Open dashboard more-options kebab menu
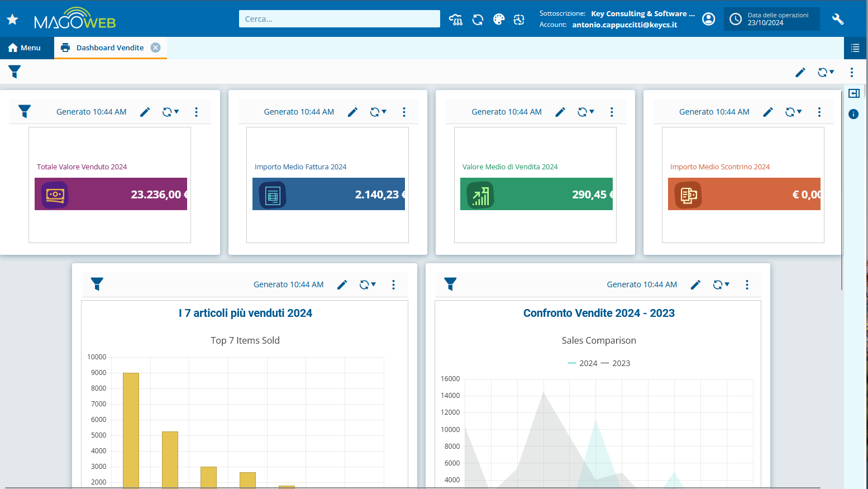Viewport: 868px width, 489px height. [x=852, y=72]
